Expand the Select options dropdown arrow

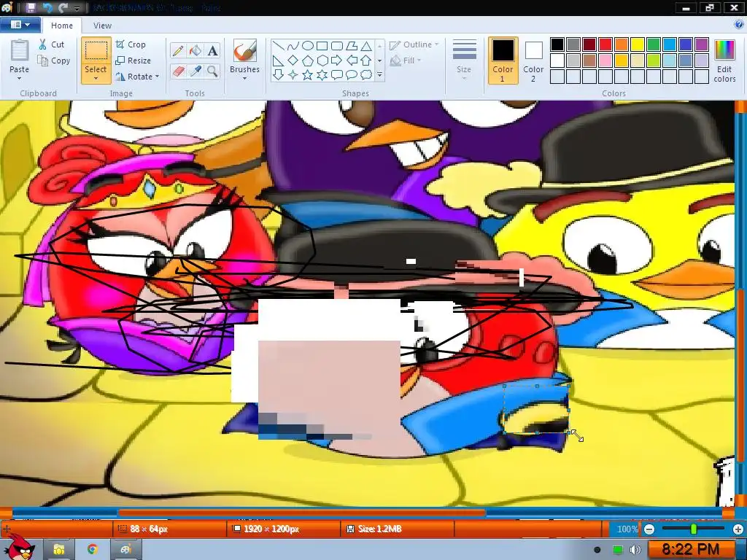coord(96,78)
